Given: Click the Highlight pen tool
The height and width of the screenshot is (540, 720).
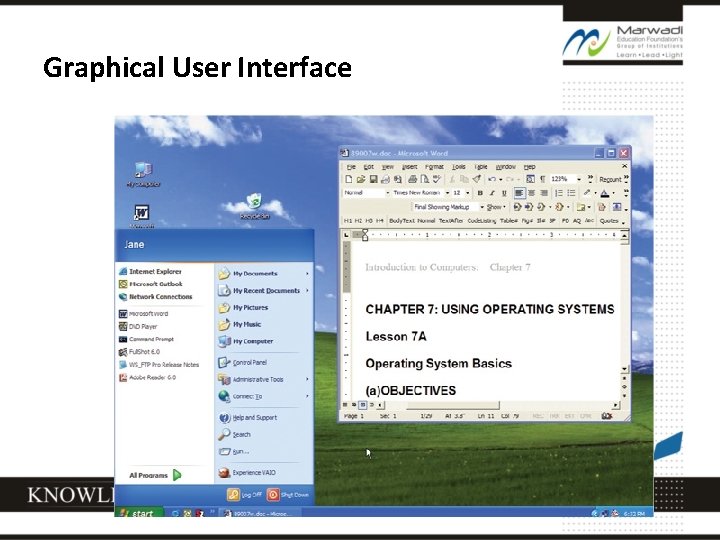Looking at the screenshot, I should pos(587,193).
